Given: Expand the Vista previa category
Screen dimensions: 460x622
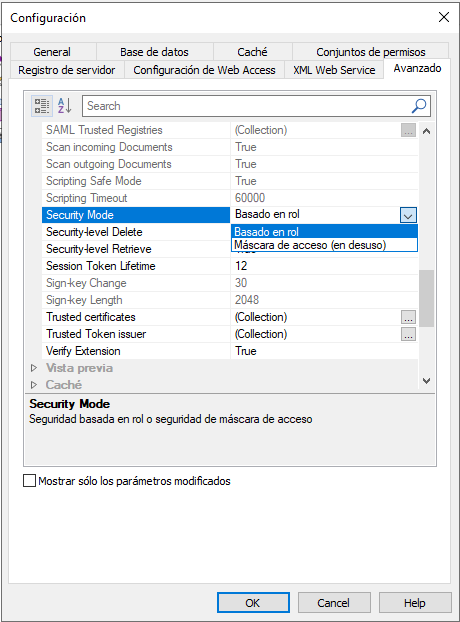Looking at the screenshot, I should tap(34, 369).
